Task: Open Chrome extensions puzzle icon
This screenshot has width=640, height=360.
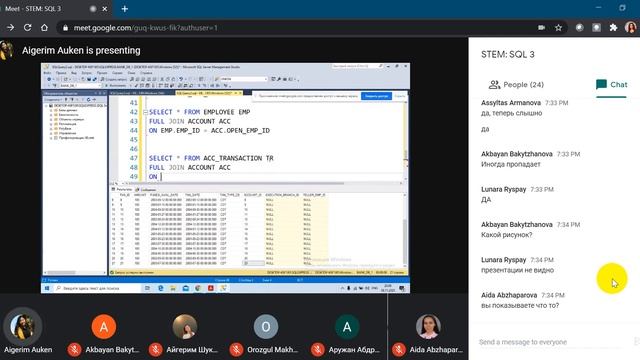Action: [x=613, y=28]
